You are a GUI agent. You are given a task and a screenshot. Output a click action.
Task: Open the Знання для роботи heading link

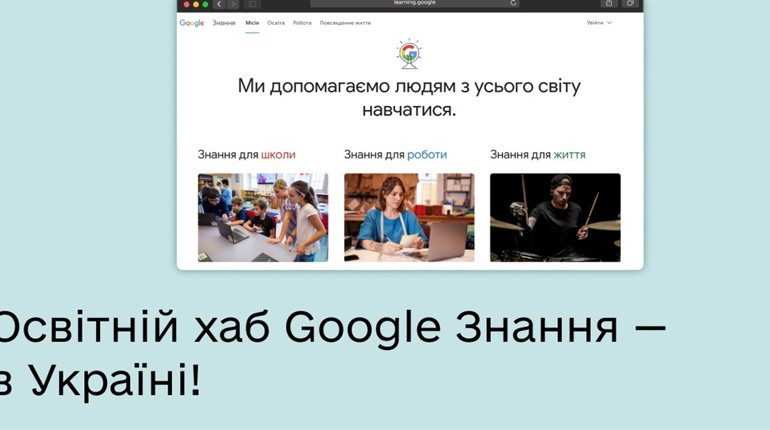[x=395, y=155]
